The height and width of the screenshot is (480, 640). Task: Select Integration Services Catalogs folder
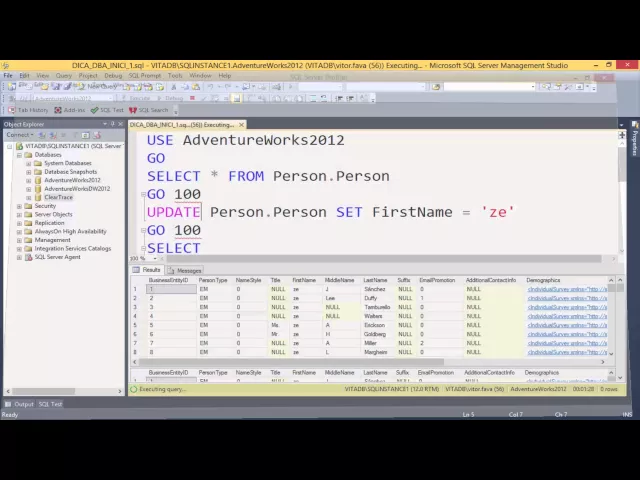click(73, 249)
